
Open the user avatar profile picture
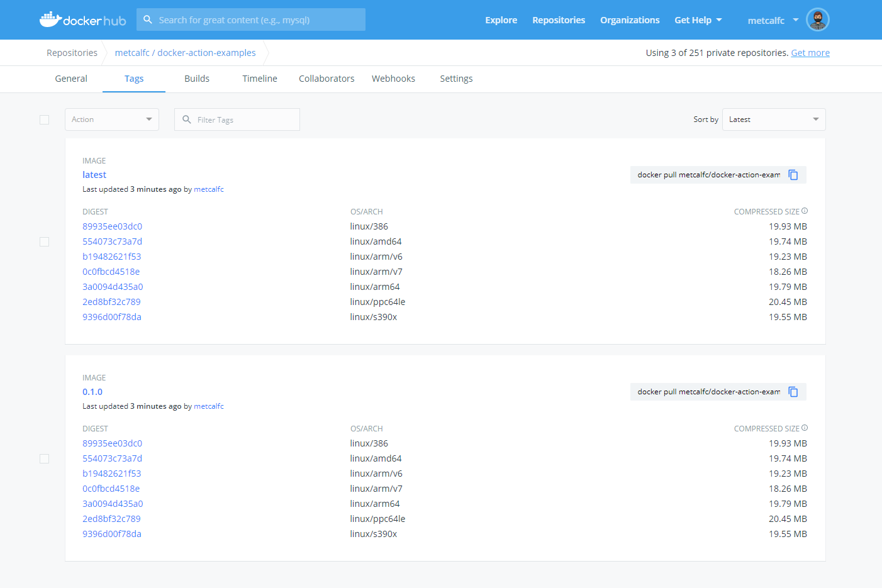point(818,19)
